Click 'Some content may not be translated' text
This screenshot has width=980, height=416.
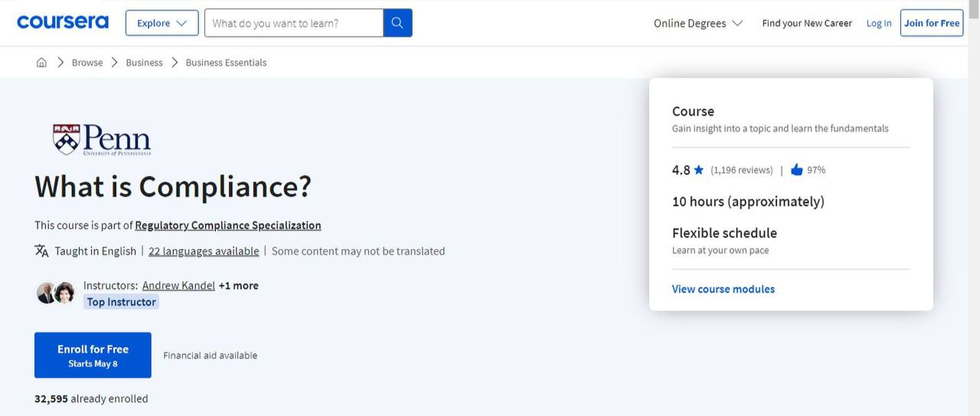pyautogui.click(x=358, y=251)
